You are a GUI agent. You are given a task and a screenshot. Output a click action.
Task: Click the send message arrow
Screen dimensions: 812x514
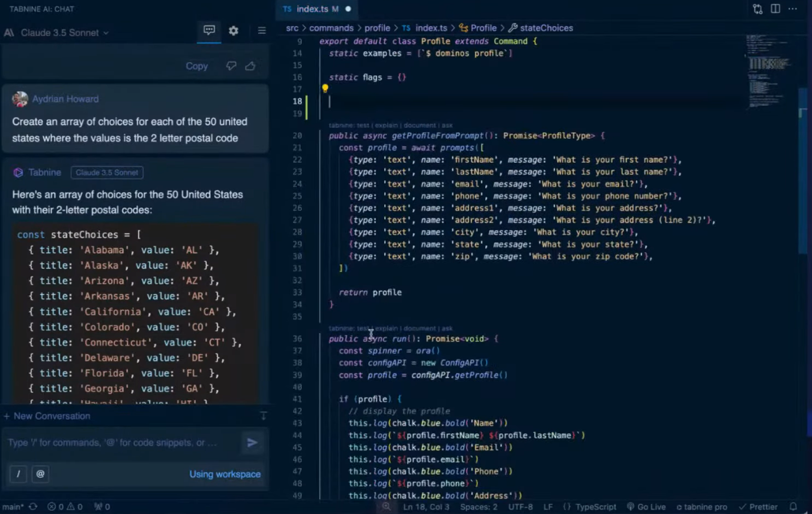point(252,442)
